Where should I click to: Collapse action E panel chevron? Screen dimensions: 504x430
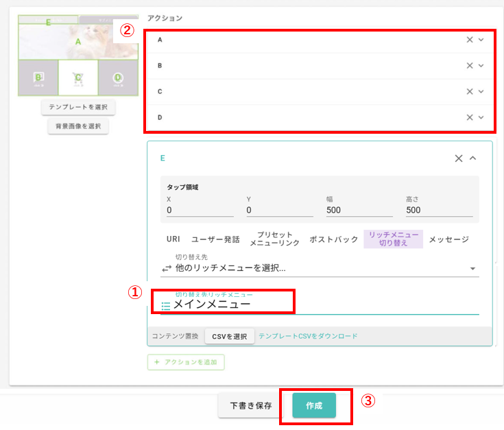(x=473, y=158)
